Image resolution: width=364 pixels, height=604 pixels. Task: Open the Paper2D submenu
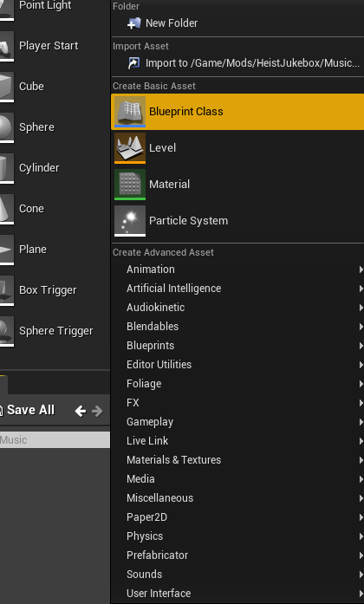point(237,517)
